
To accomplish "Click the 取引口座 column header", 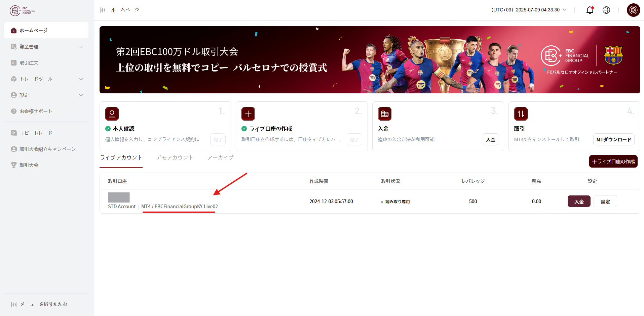I will 117,181.
